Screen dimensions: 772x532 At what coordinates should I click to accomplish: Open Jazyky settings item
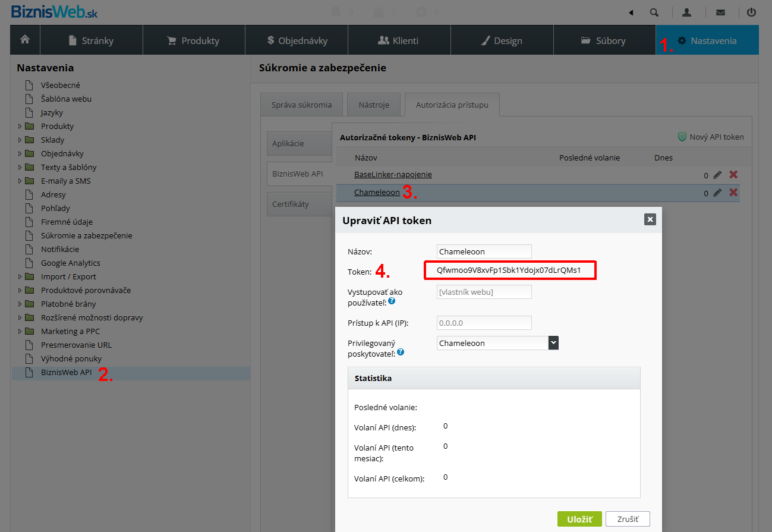tap(52, 112)
